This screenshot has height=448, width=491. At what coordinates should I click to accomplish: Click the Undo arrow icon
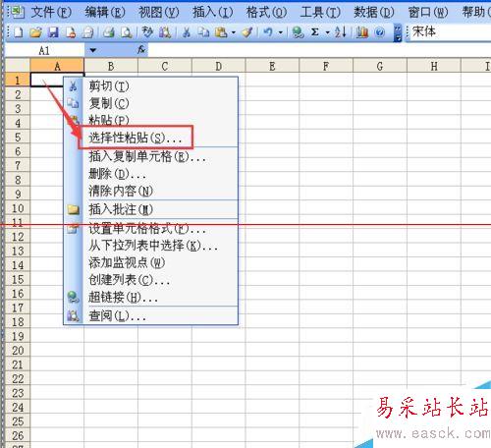coord(268,32)
